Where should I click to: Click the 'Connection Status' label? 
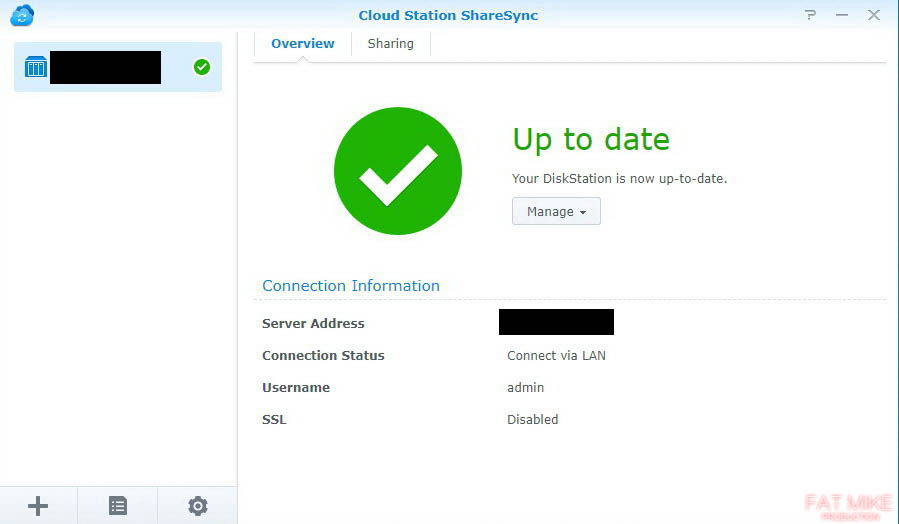click(323, 355)
